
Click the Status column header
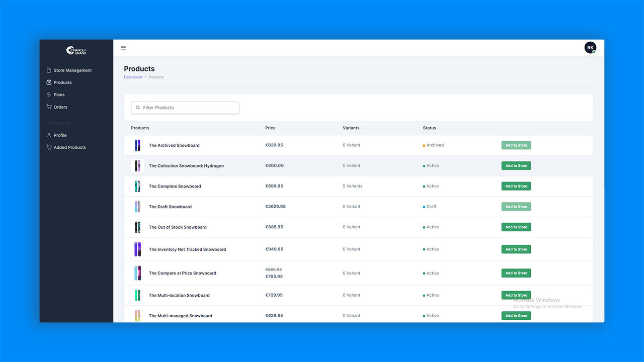click(429, 128)
